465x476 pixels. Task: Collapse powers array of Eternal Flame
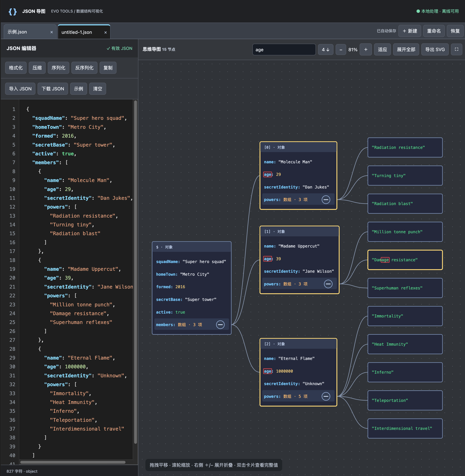(x=326, y=396)
